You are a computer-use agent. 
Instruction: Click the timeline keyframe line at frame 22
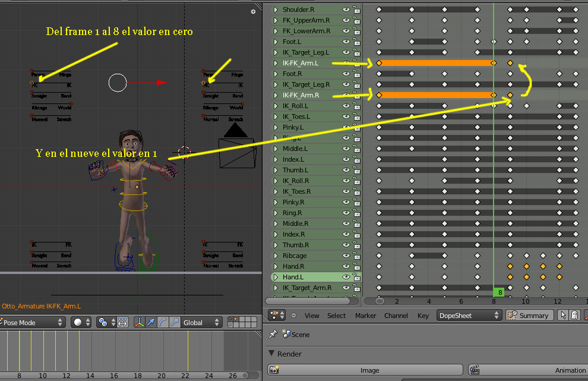(x=188, y=351)
